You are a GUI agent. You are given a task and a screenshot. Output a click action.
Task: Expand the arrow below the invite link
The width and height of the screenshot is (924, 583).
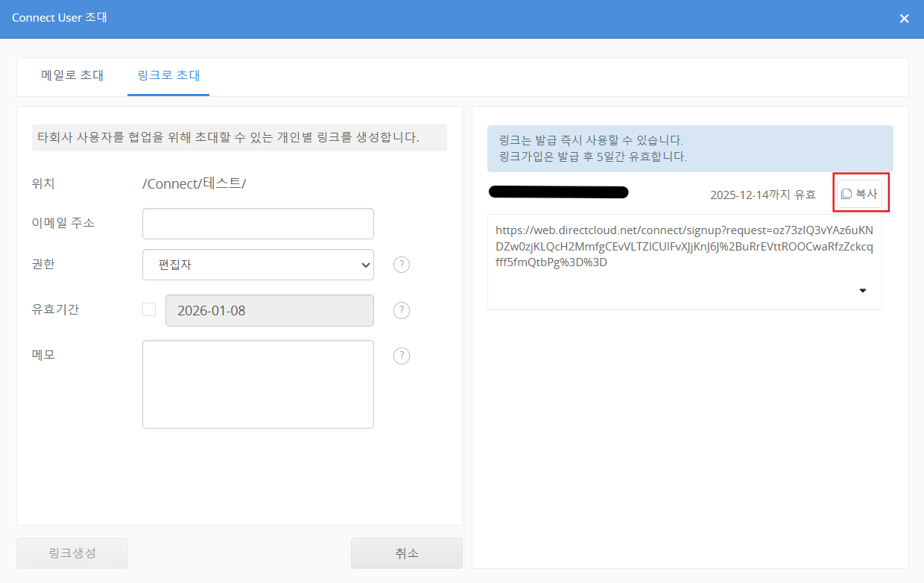pos(863,291)
